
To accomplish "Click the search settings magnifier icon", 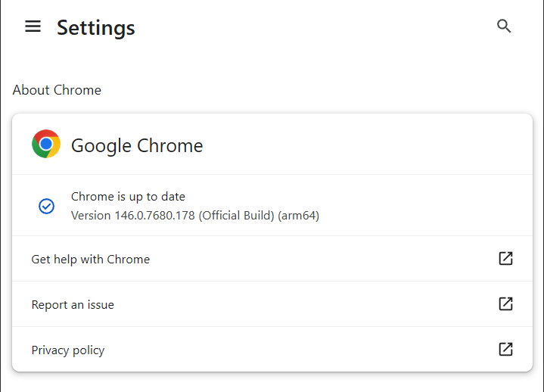I will (504, 26).
